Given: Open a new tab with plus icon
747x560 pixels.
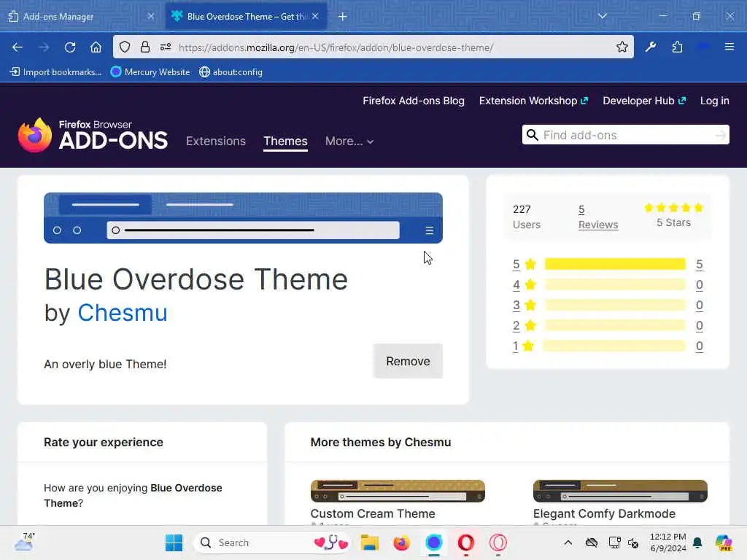Looking at the screenshot, I should [343, 17].
